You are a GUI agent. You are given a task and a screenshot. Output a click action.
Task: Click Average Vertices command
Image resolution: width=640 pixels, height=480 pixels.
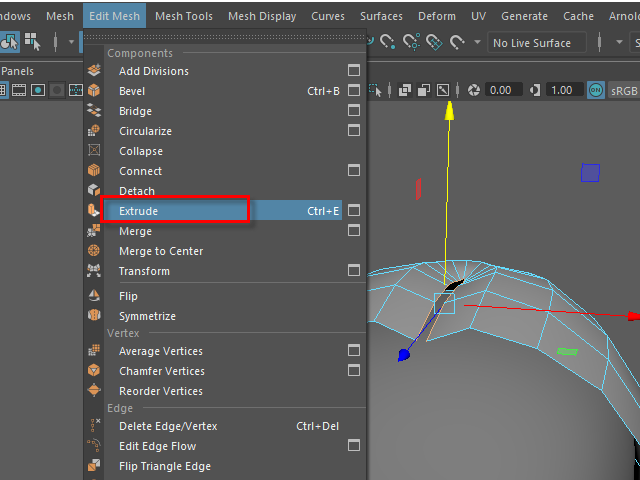pyautogui.click(x=160, y=351)
